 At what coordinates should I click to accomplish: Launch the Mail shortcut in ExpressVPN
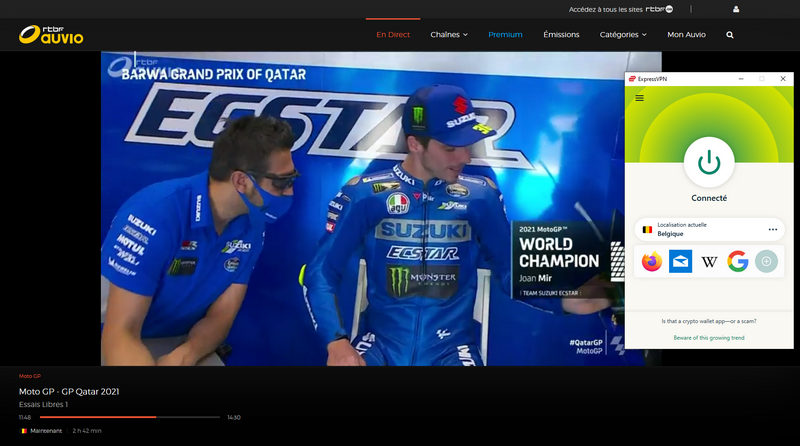[680, 261]
